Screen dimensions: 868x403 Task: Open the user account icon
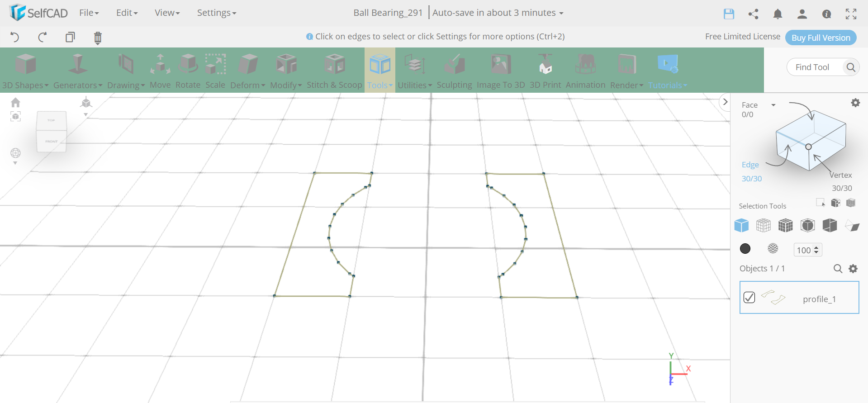[x=802, y=14]
